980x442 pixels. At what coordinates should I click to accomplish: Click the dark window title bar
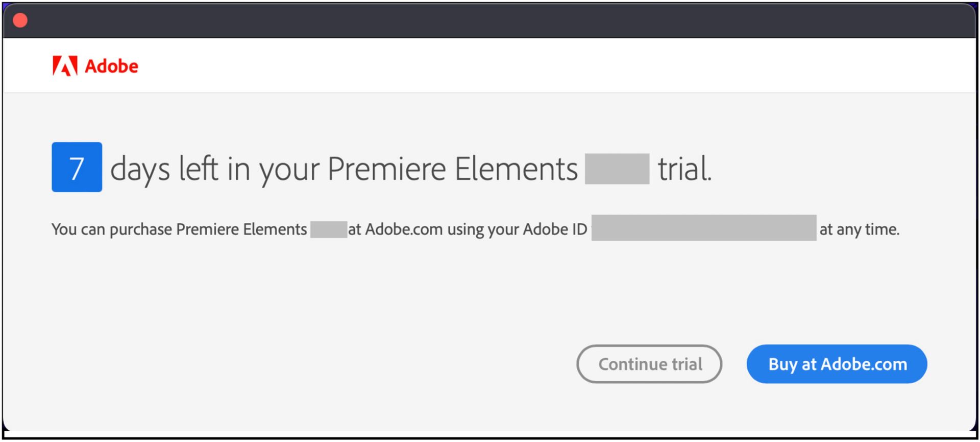click(x=490, y=20)
